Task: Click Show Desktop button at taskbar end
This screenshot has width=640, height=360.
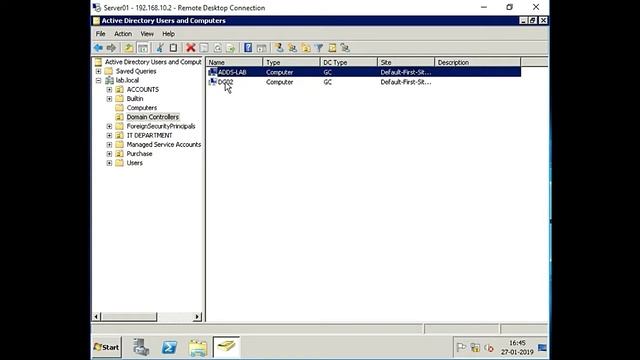Action: [542, 348]
